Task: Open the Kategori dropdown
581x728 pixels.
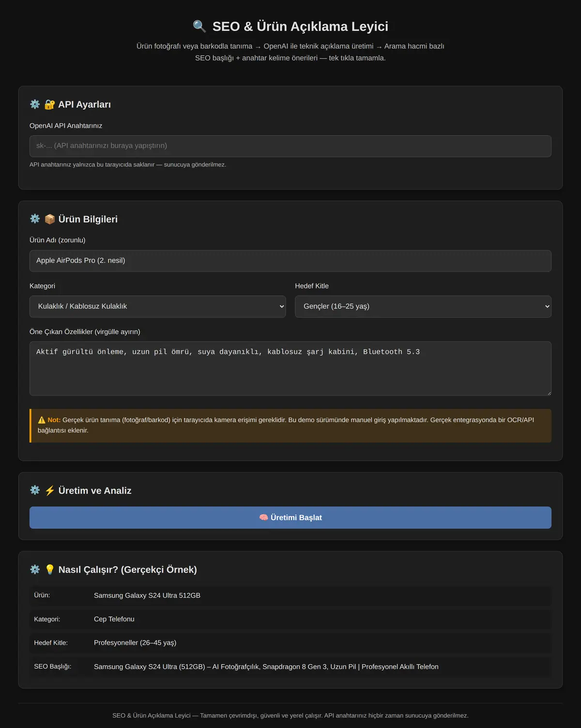Action: point(158,306)
